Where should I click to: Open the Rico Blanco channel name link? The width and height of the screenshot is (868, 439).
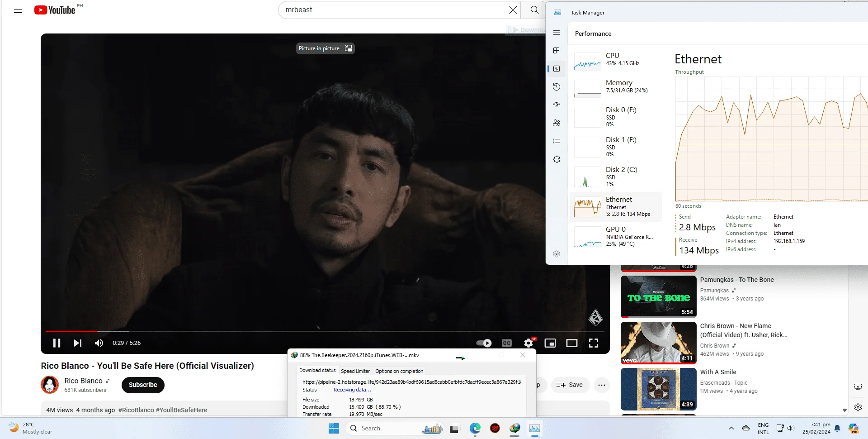(x=83, y=381)
